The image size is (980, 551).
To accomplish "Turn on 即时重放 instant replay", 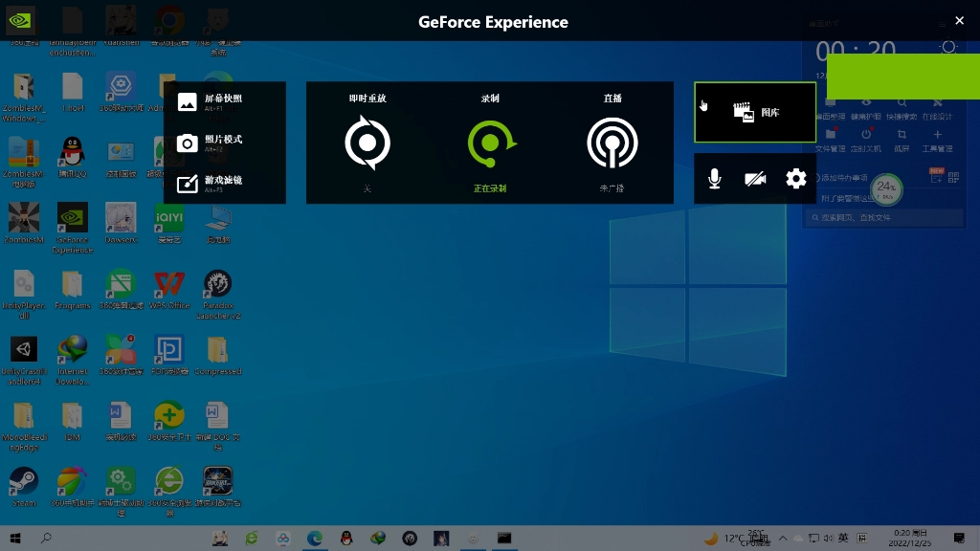I will [x=367, y=143].
